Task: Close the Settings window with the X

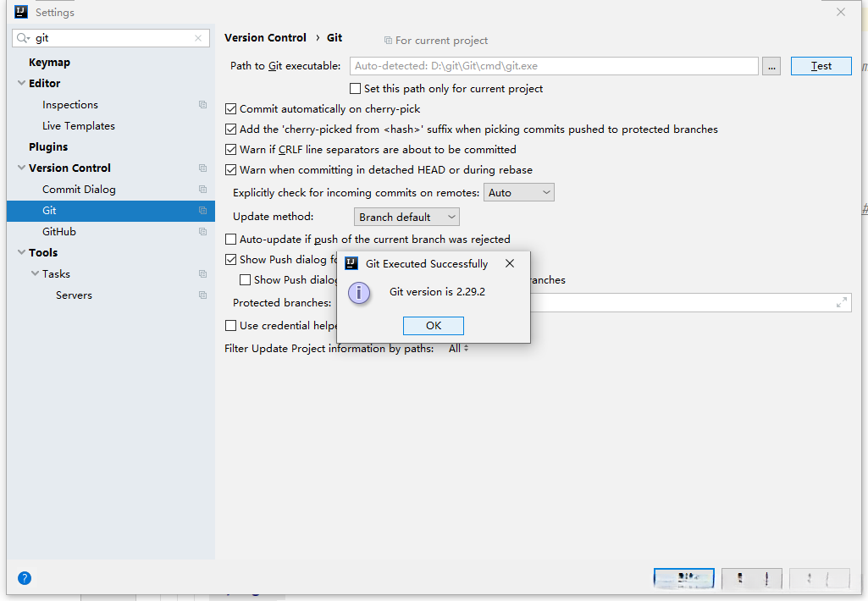Action: [x=841, y=12]
